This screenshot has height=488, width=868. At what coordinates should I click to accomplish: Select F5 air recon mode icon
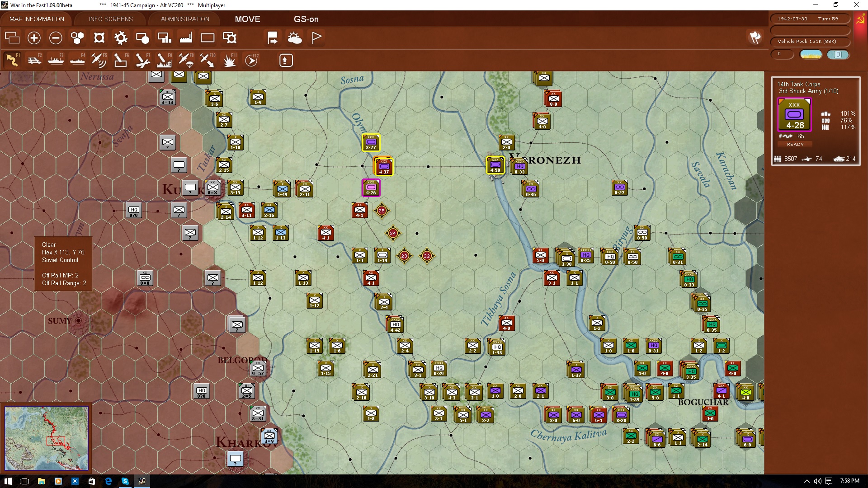click(x=99, y=60)
